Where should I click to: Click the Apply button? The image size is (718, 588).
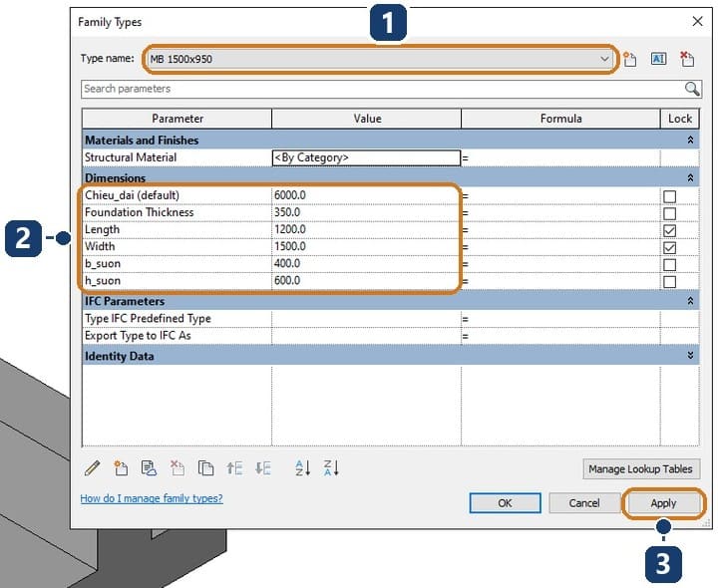pos(663,503)
